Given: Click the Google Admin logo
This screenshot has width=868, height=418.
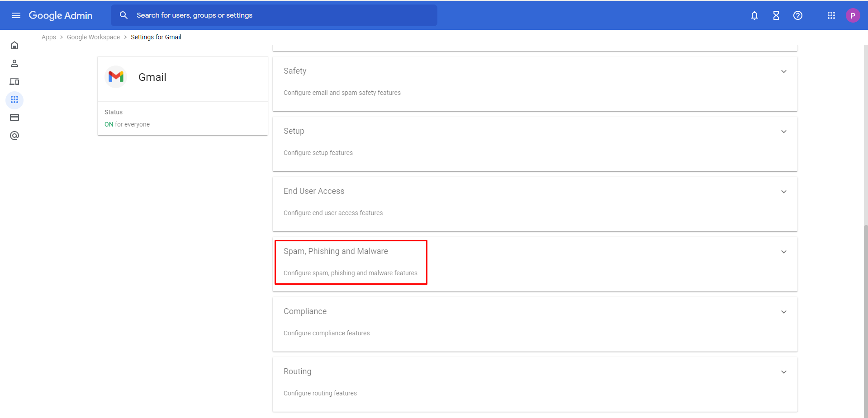Looking at the screenshot, I should click(x=61, y=15).
